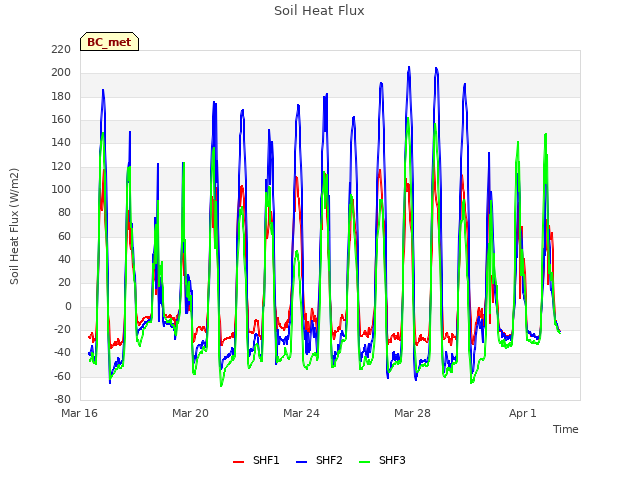Click the 200 y-axis tick label
640x480 pixels.
61,73
